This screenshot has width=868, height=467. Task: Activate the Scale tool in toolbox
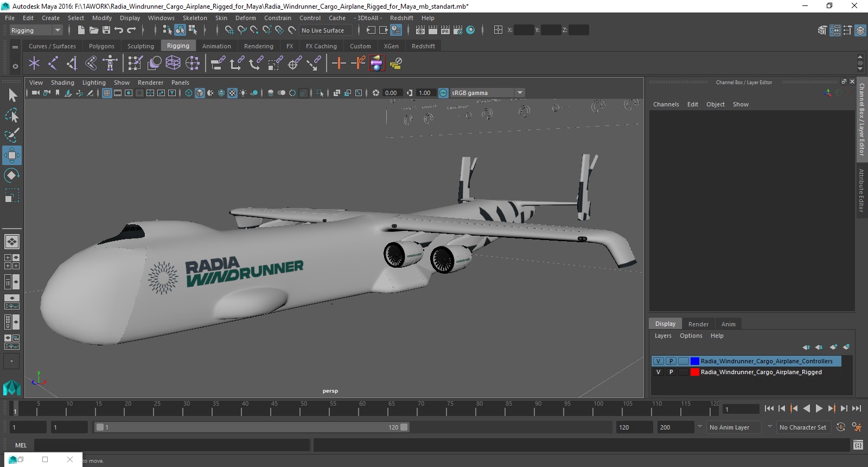[12, 195]
